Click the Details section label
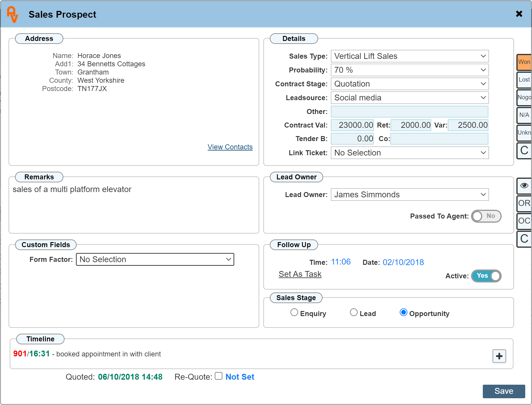The image size is (532, 405). tap(294, 39)
